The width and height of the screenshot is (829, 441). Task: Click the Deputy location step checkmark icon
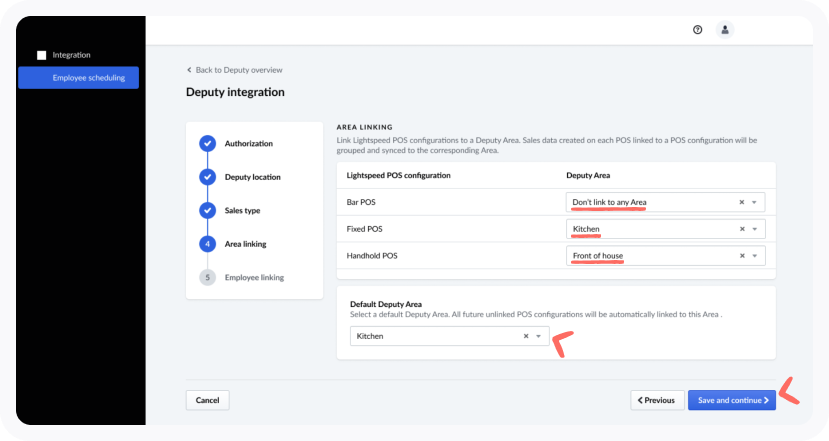(207, 177)
